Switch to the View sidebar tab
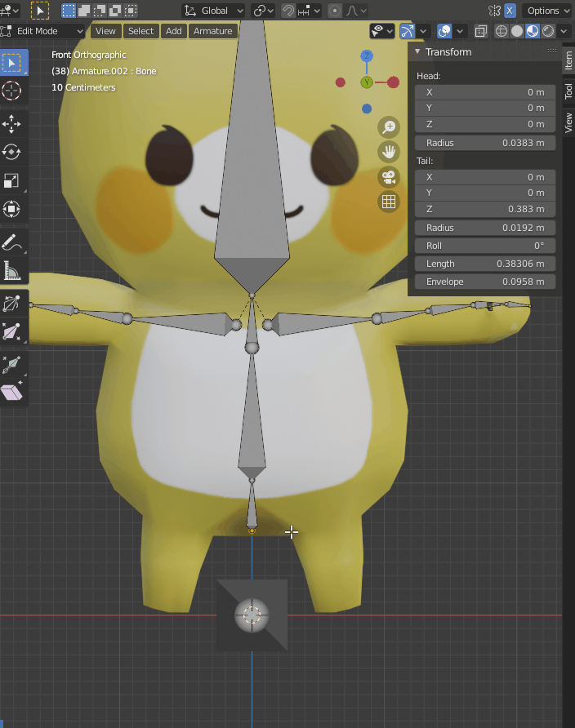The width and height of the screenshot is (575, 728). [568, 122]
